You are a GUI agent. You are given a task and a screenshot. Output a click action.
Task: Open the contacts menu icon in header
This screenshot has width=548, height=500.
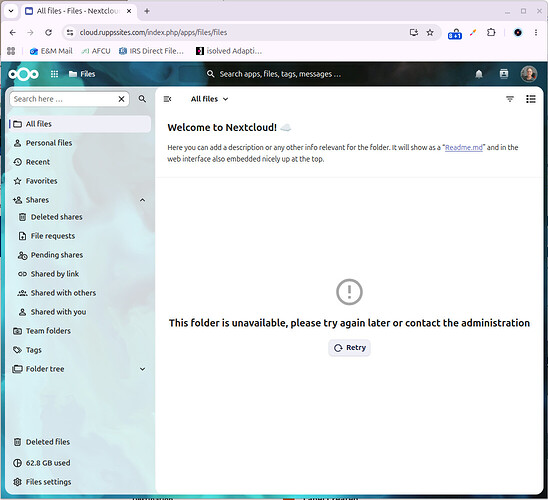pos(504,74)
